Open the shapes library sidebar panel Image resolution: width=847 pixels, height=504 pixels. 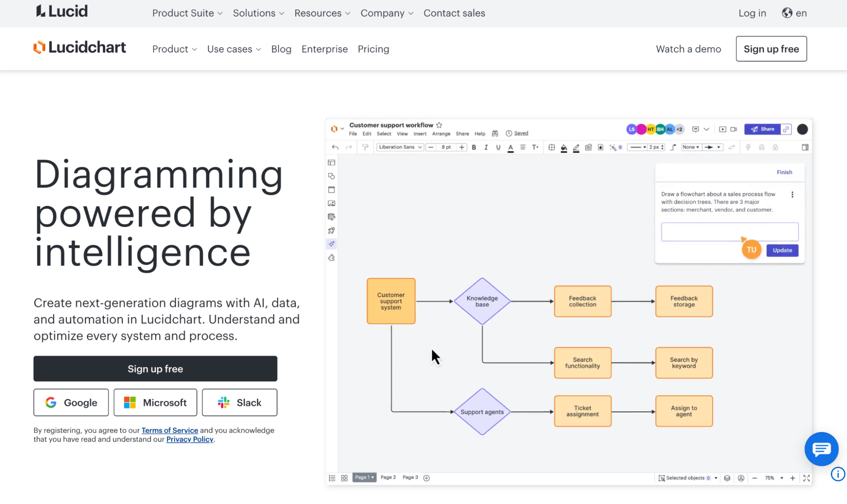331,176
